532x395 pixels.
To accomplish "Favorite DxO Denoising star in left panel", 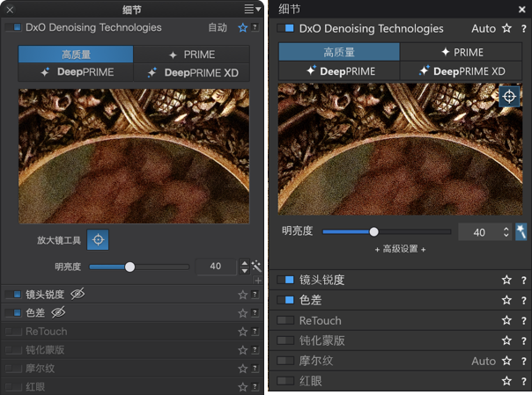I will 243,28.
